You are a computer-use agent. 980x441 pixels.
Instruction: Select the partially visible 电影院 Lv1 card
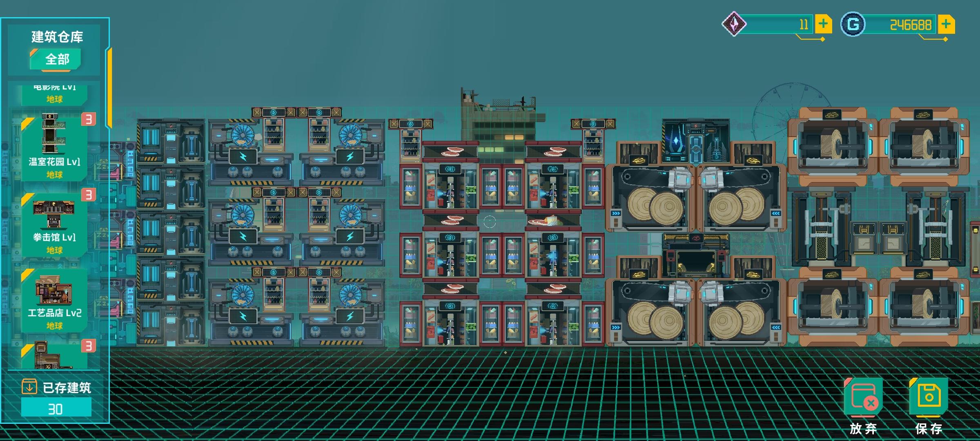click(55, 95)
